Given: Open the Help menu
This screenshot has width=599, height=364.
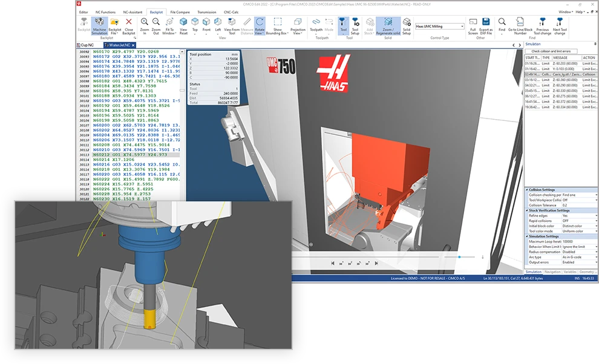Looking at the screenshot, I should click(580, 12).
